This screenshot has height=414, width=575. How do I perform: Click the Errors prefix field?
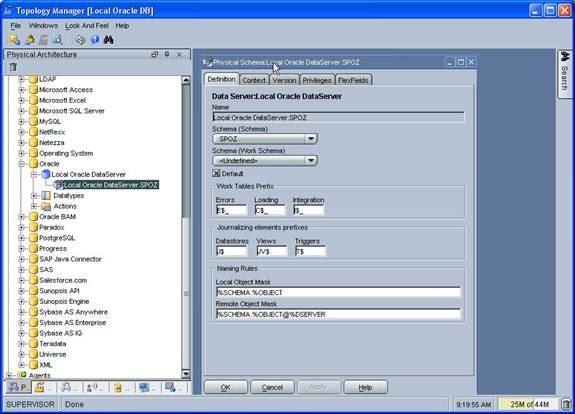(x=231, y=210)
